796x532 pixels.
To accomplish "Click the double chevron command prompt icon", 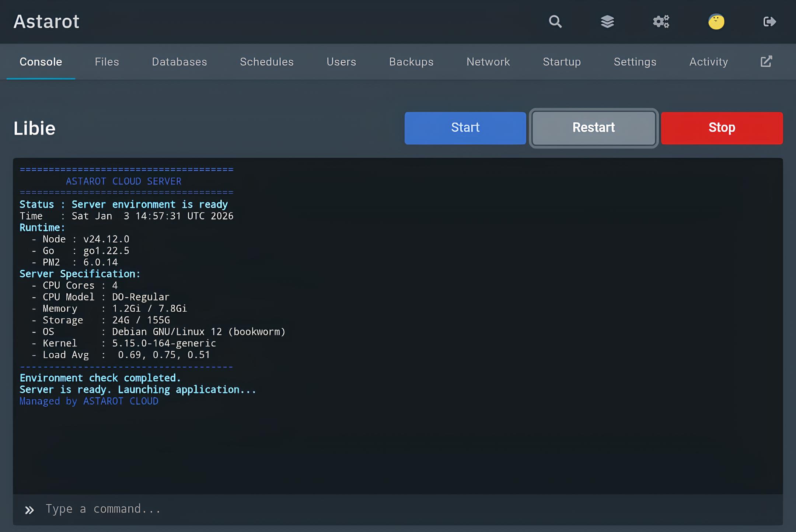I will 29,510.
